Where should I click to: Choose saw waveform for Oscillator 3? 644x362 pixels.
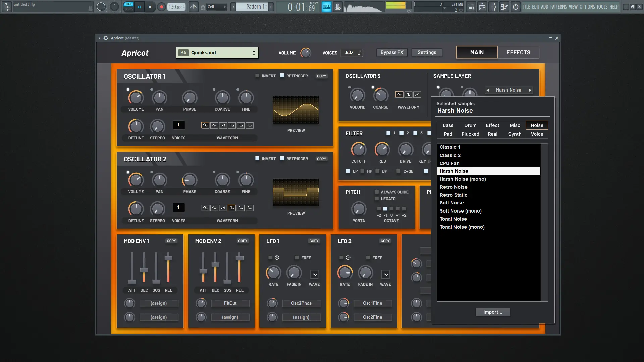(x=417, y=95)
